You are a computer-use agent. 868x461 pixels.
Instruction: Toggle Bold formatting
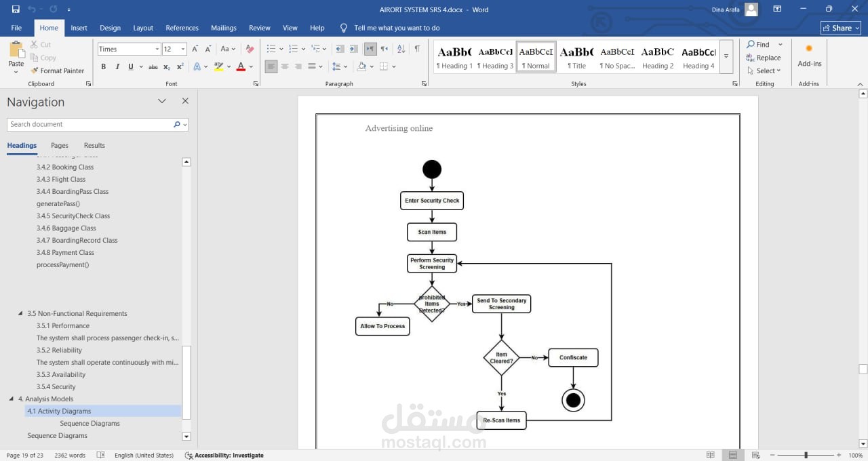104,66
